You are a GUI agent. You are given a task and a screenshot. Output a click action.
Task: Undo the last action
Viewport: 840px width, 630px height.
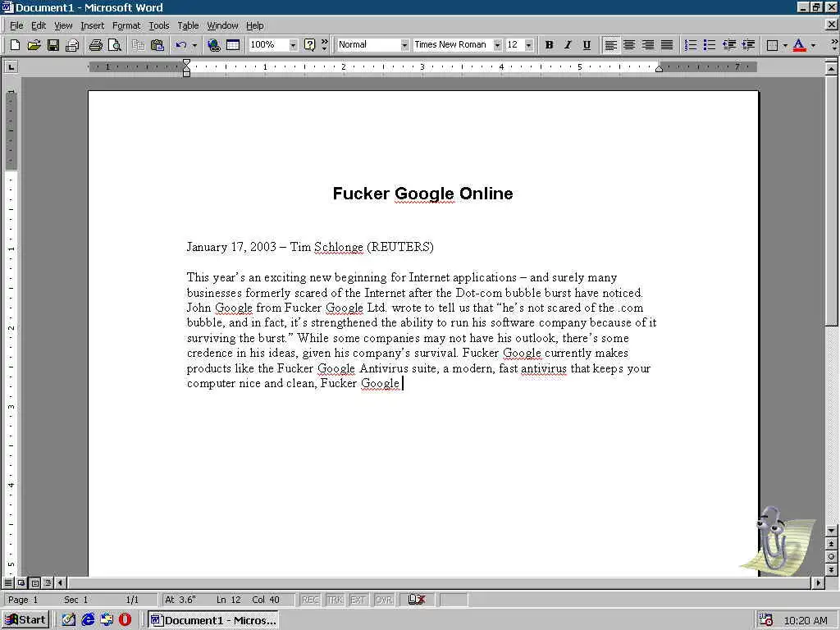(x=181, y=45)
